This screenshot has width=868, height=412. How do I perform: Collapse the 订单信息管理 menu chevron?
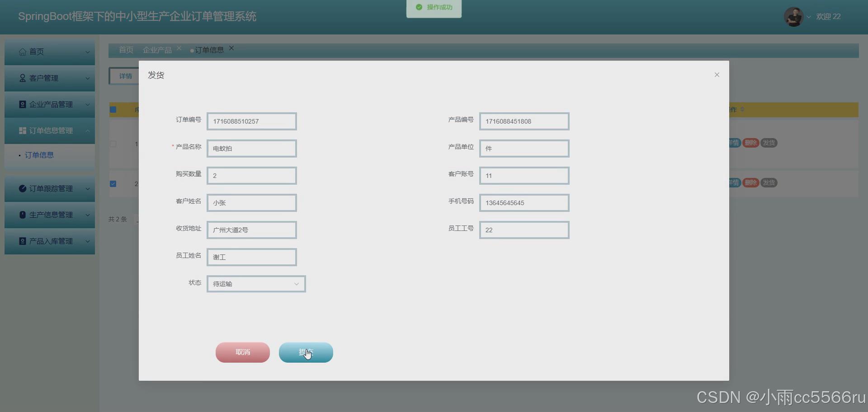(88, 131)
